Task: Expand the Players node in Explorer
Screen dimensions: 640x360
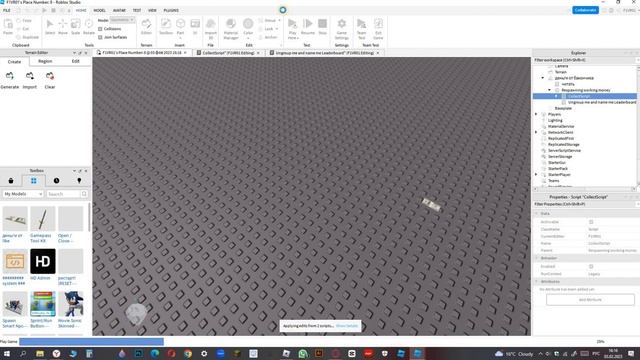Action: coord(536,114)
